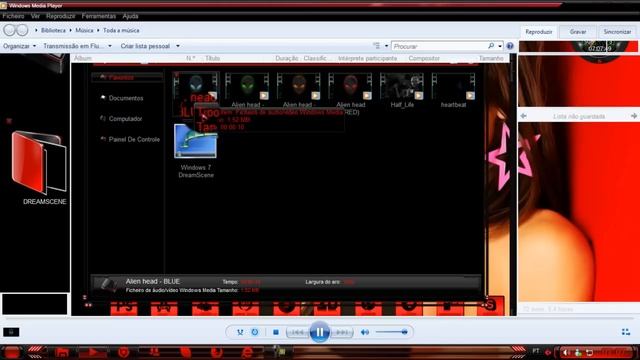Select the Windows 7 DreamScene item

tap(196, 151)
